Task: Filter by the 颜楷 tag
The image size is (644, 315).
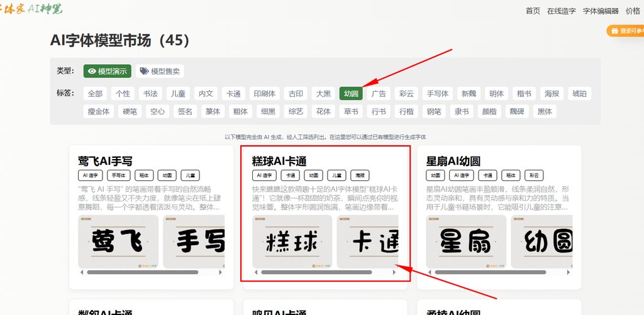Action: coord(489,111)
